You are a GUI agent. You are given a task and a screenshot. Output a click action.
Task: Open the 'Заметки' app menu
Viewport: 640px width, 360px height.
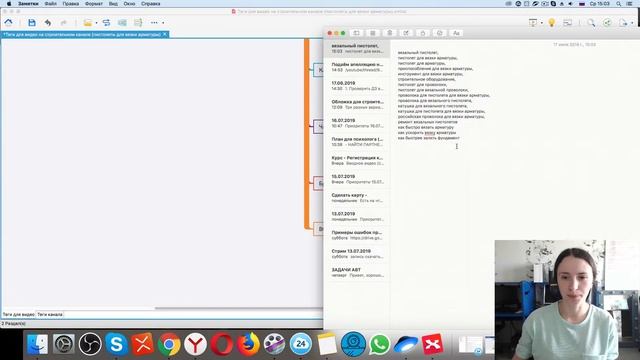click(x=28, y=4)
